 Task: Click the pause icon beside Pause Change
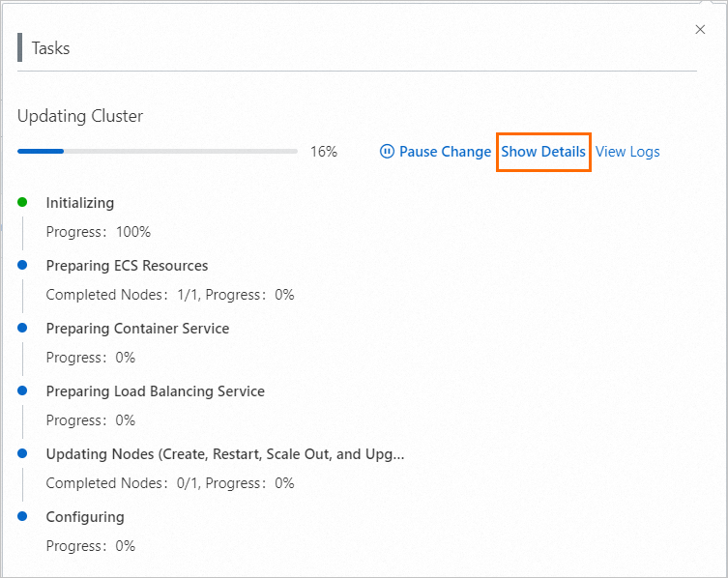pos(387,152)
